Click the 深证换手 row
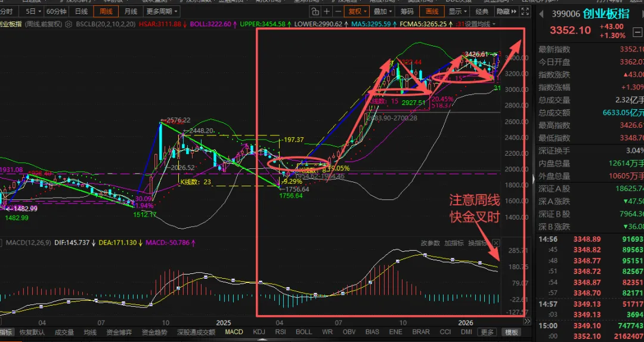 click(590, 150)
